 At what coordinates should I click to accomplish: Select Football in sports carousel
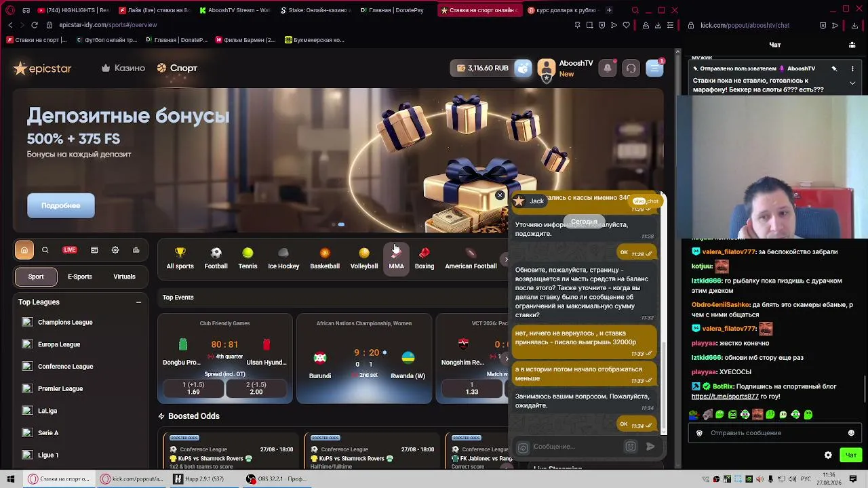pyautogui.click(x=216, y=258)
